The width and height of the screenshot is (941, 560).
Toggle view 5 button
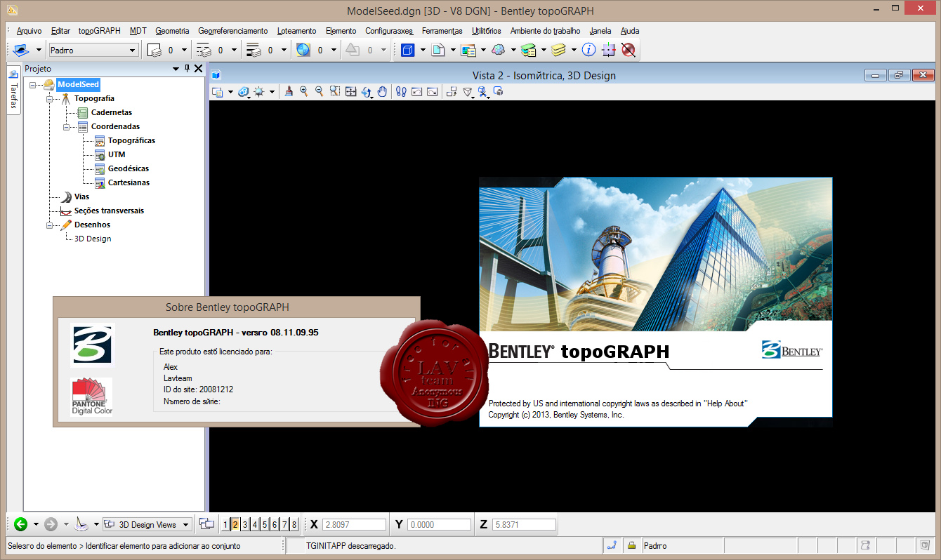click(x=265, y=524)
